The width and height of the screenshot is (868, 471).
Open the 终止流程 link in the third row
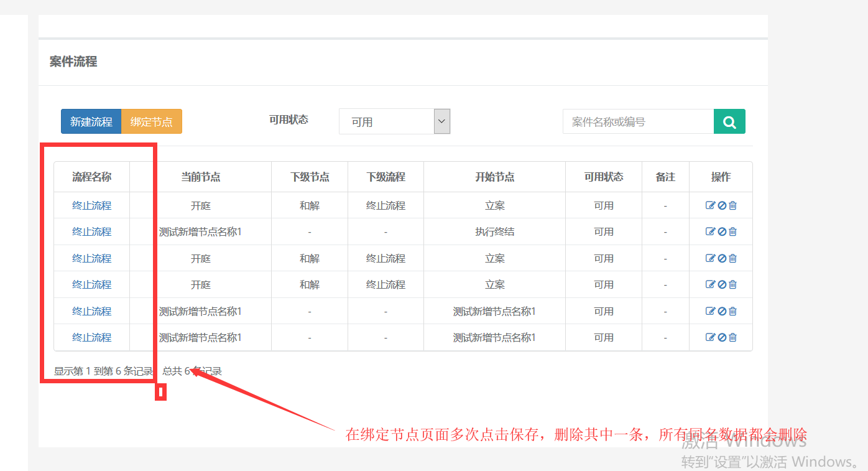[x=91, y=258]
